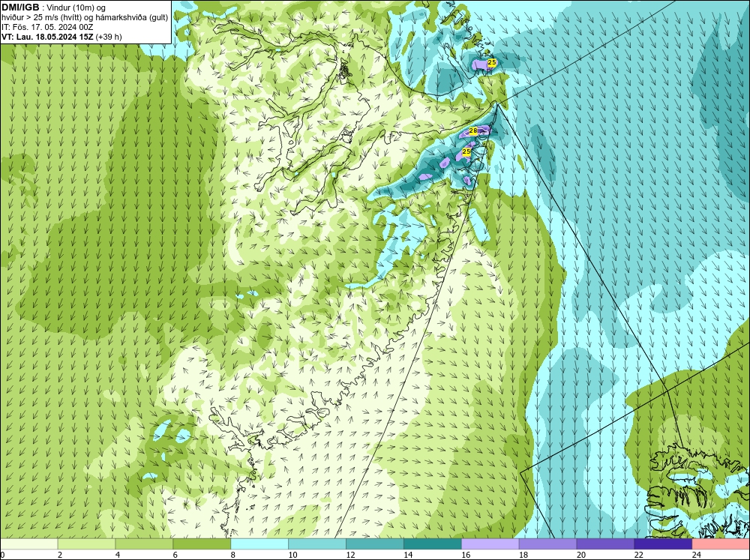Click the light cyan 8–10 m/s legend swatch
The image size is (750, 560).
[259, 544]
